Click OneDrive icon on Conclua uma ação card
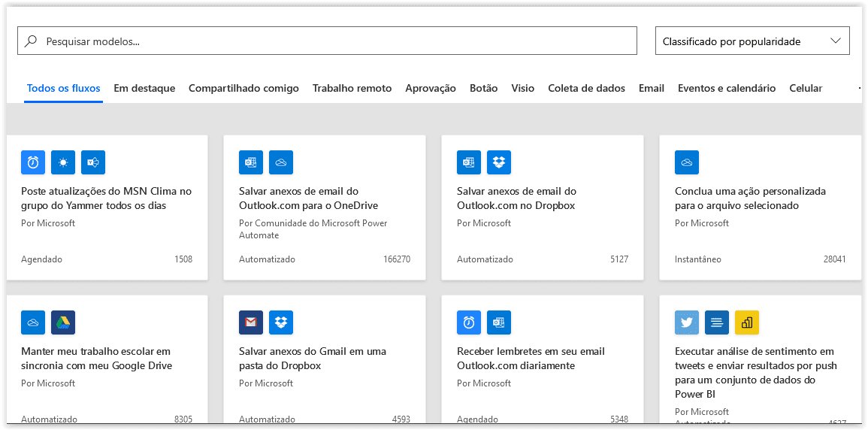The width and height of the screenshot is (868, 430). point(687,162)
